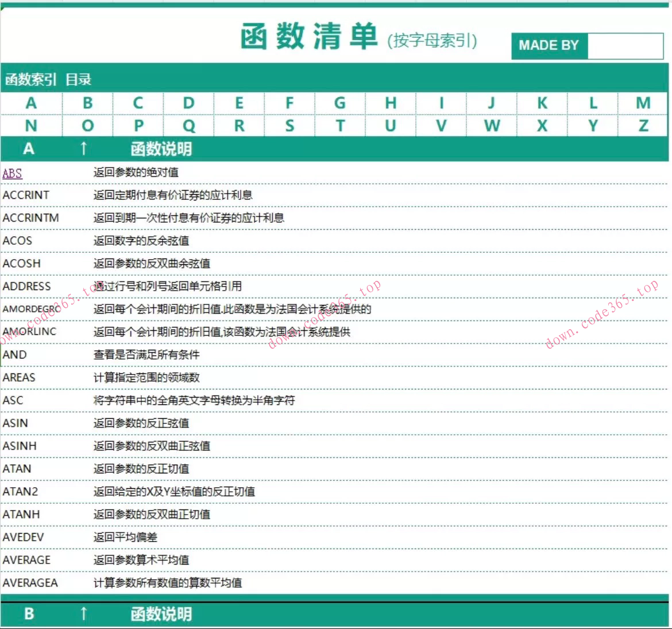Click the 函数索引 目录 header bar
672x629 pixels.
pyautogui.click(x=48, y=79)
